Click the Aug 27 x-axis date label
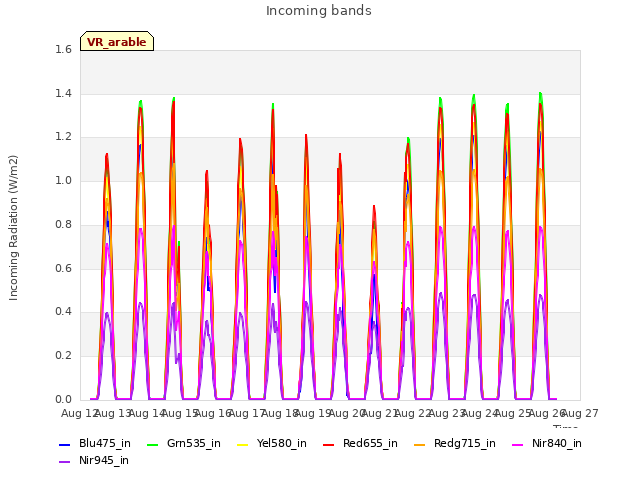The width and height of the screenshot is (640, 480). (580, 413)
